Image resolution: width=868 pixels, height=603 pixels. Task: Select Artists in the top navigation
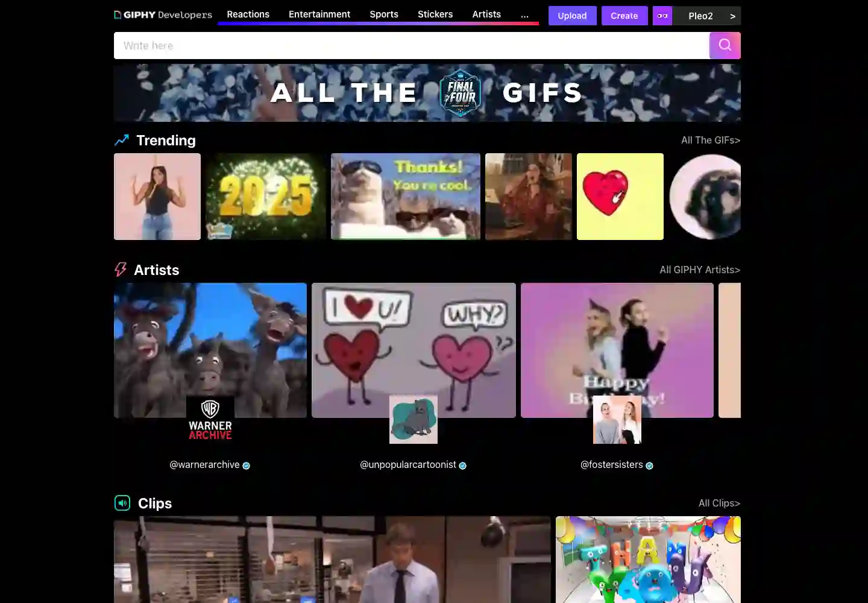click(486, 14)
